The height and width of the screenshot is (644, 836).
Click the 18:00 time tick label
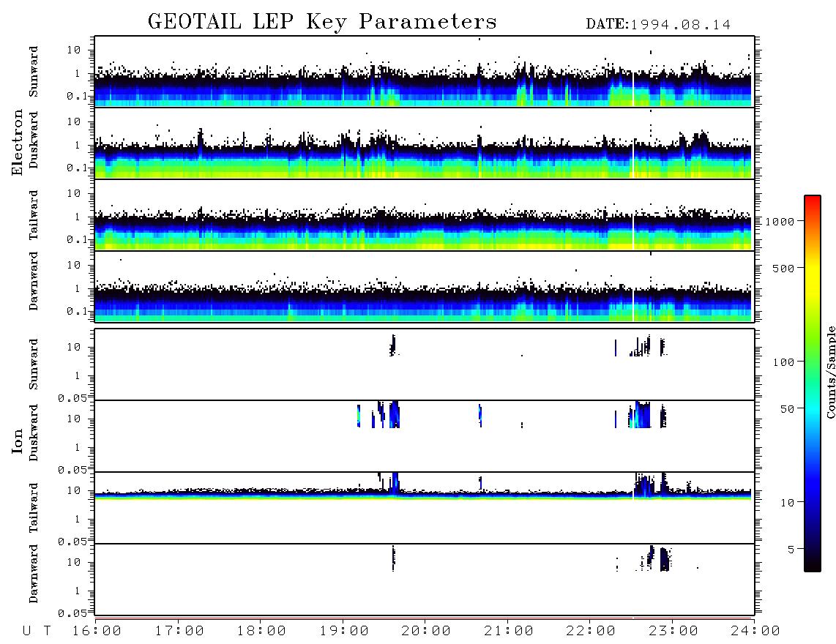(261, 631)
